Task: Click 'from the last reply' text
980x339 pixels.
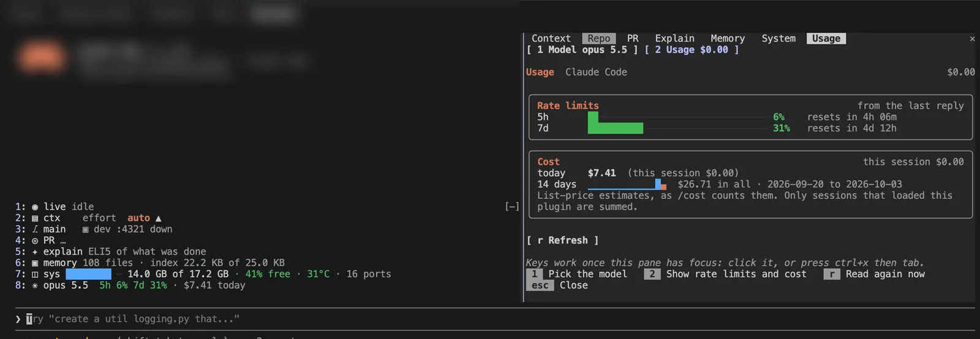Action: 910,106
